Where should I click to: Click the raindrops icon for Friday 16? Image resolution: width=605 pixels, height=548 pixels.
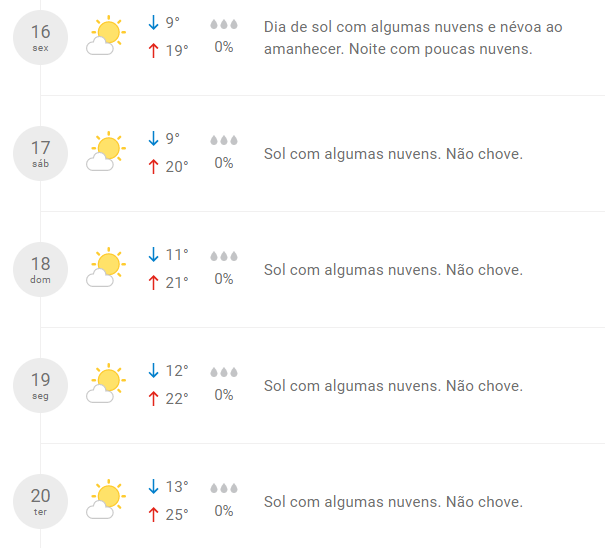click(224, 24)
